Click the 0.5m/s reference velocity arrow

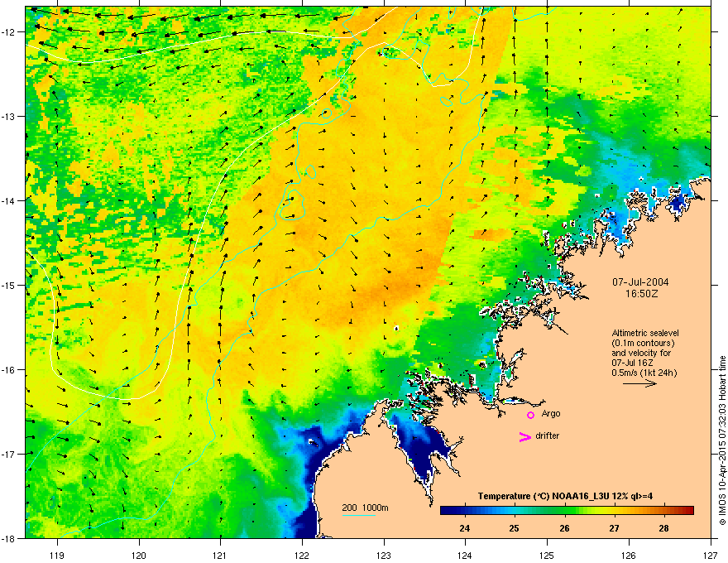(639, 383)
